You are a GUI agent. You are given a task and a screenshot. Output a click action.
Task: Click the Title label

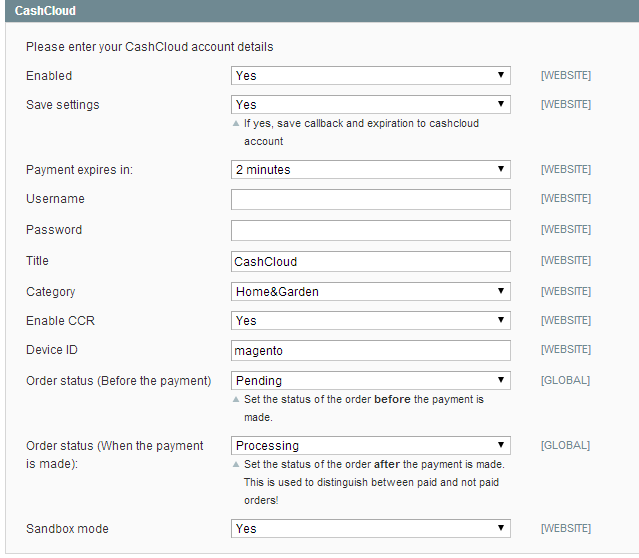(37, 260)
